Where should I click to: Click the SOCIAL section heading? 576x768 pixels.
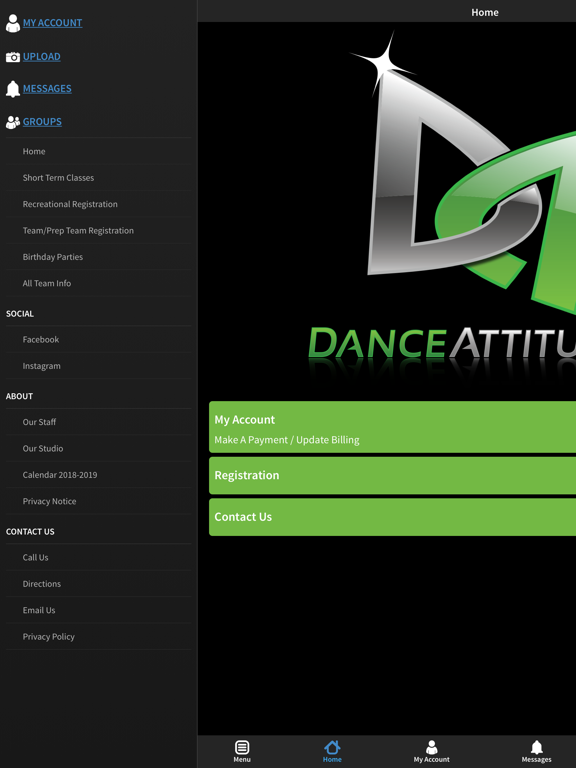pyautogui.click(x=20, y=313)
